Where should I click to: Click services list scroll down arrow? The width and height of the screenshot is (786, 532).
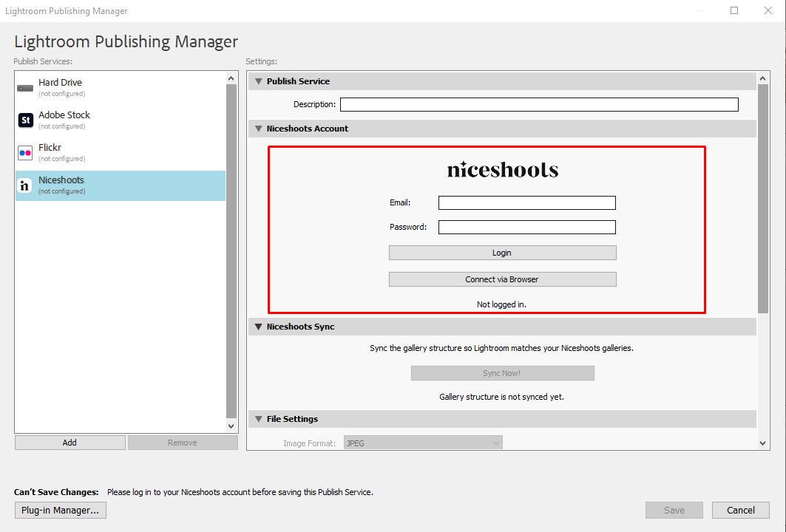[231, 426]
